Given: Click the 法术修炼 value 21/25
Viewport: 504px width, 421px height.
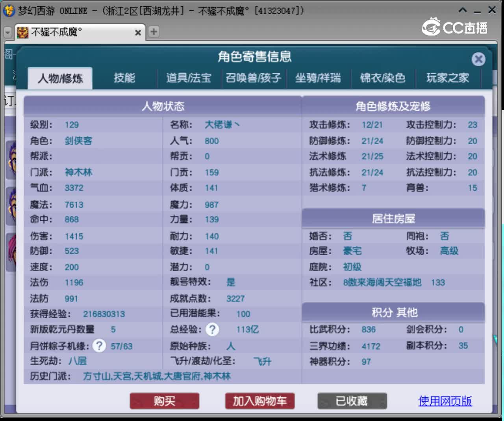Looking at the screenshot, I should (372, 156).
